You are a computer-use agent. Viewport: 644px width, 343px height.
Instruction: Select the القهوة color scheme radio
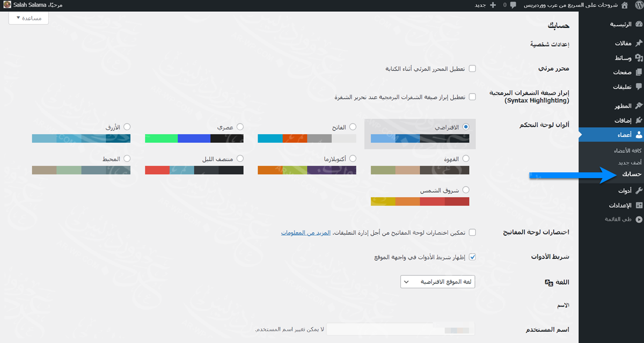click(x=466, y=158)
